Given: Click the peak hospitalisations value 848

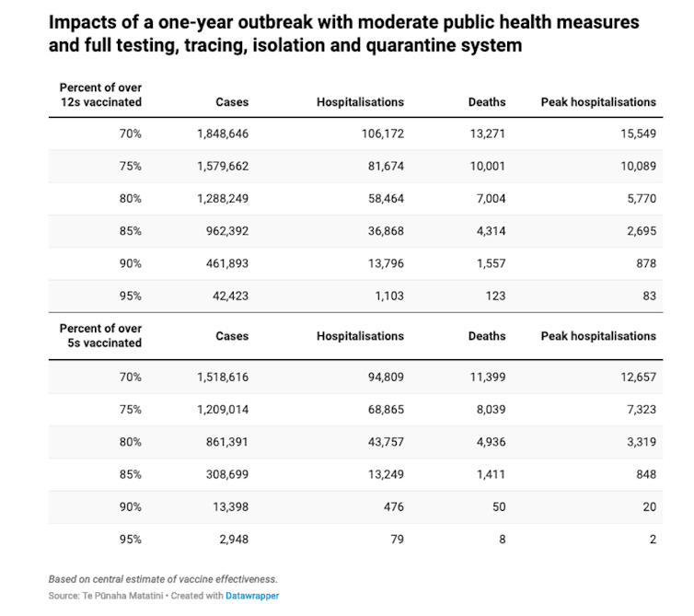Looking at the screenshot, I should (645, 474).
